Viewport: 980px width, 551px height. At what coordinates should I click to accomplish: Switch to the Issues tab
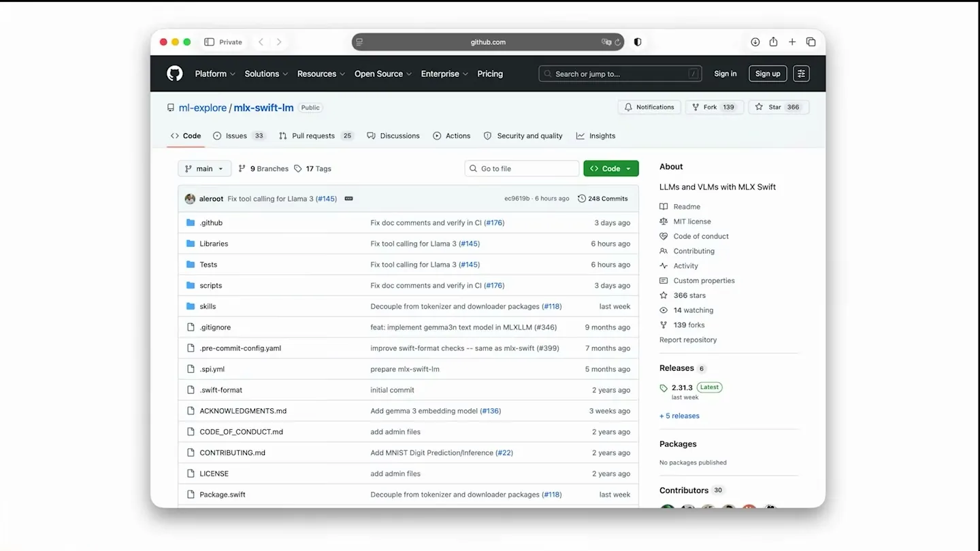pos(239,136)
